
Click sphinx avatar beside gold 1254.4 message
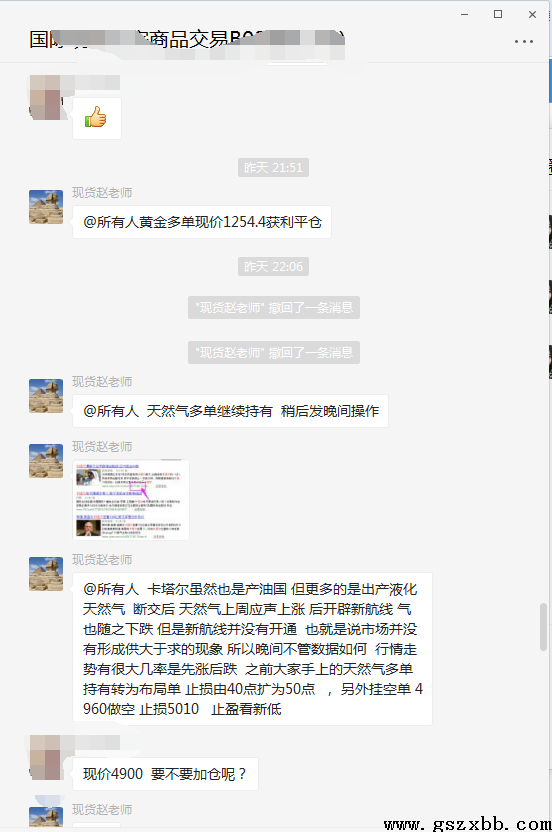46,207
